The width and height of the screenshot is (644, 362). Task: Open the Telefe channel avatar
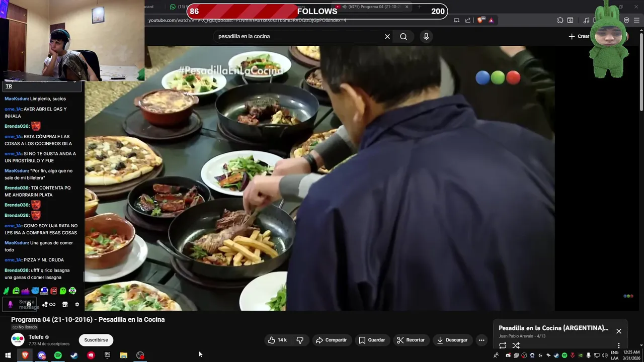pos(18,340)
